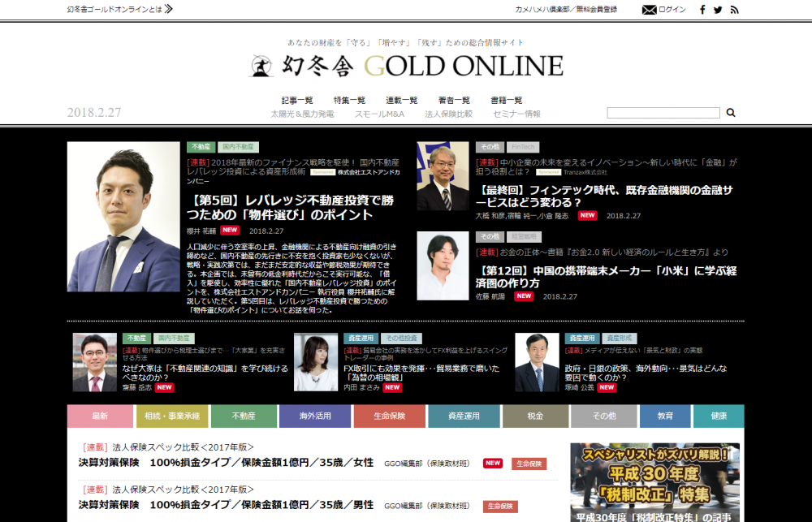Open 【第12回】中国の携帯端末メーカー headline
812x522 pixels.
(x=606, y=277)
